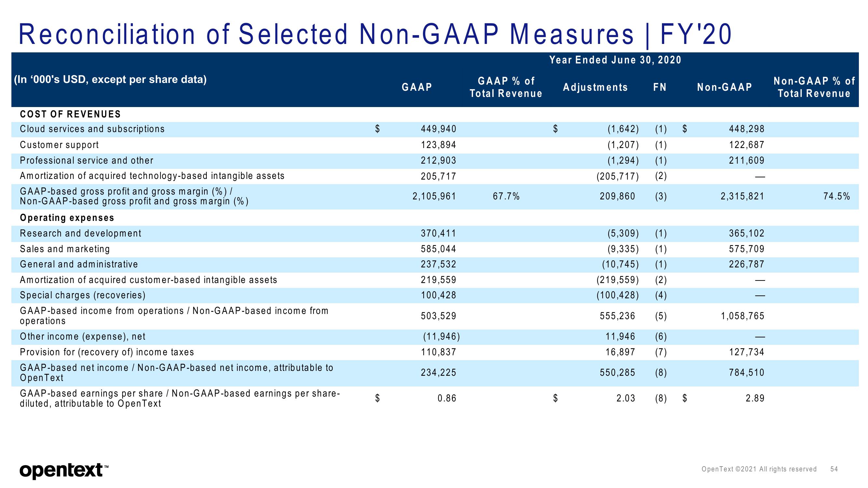Click the 'GAAP % of Total Revenue' column header

506,87
